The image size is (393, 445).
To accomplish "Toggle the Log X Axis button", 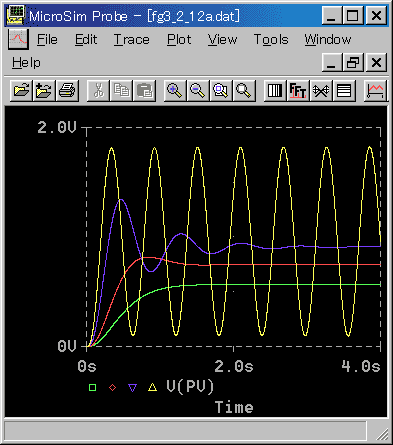I will point(275,90).
